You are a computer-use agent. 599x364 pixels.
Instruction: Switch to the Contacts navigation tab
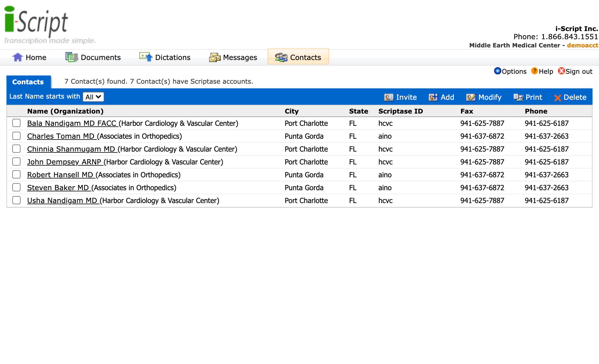pos(298,57)
